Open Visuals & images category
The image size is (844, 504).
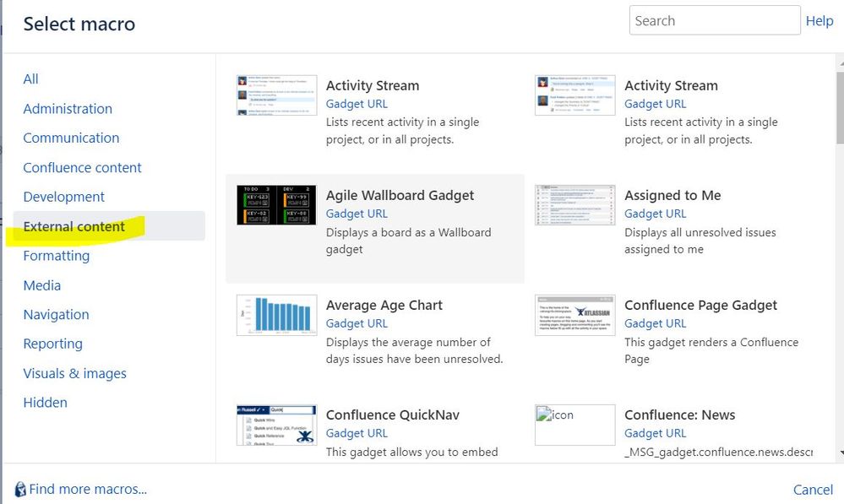(75, 373)
